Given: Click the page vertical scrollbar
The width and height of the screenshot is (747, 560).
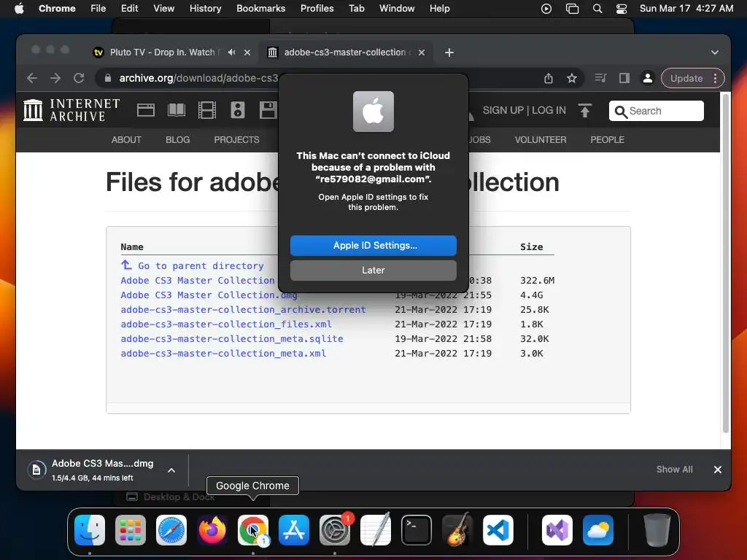Looking at the screenshot, I should [726, 263].
